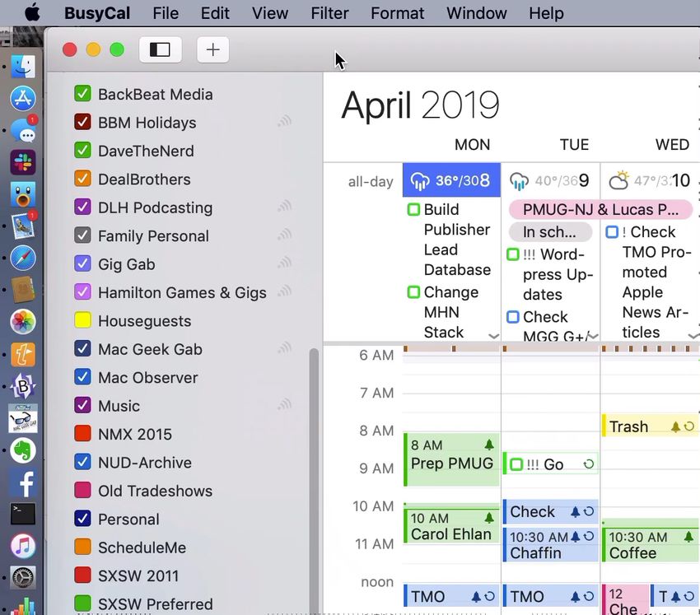Screen dimensions: 700x615
Task: Click the sharing icon beside Gig Gab
Action: coord(284,263)
